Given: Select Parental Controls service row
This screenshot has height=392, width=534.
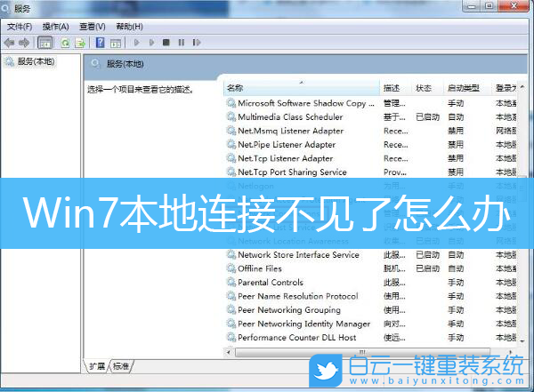Looking at the screenshot, I should tap(371, 283).
